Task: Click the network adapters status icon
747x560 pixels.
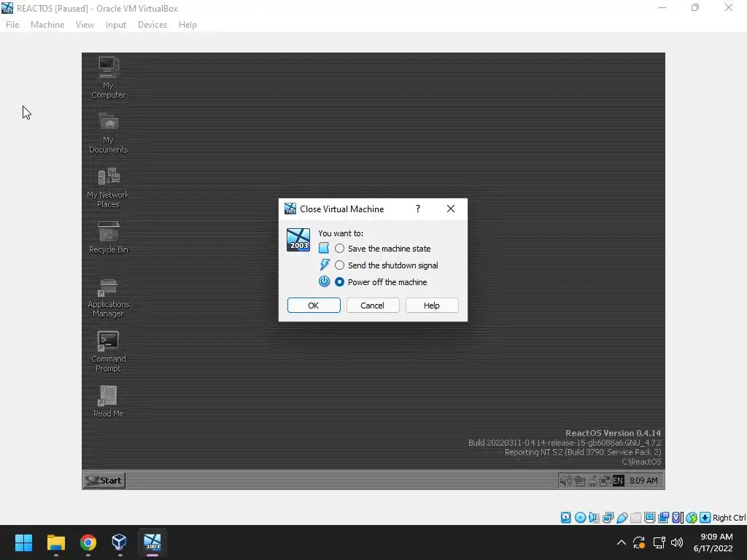Action: click(608, 518)
